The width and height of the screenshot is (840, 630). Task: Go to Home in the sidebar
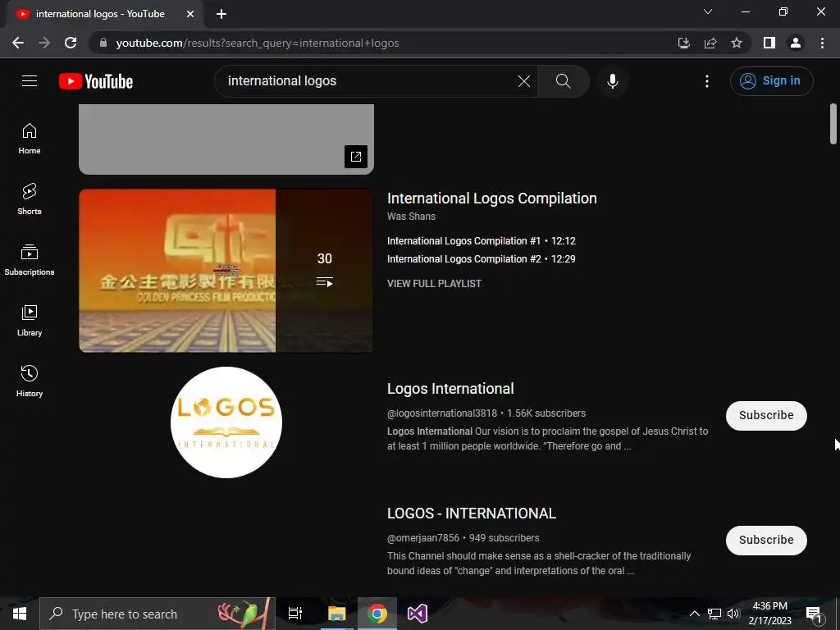click(30, 139)
